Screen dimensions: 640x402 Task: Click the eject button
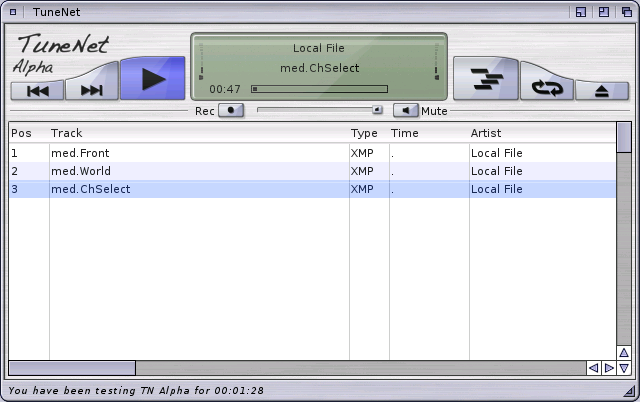(602, 90)
